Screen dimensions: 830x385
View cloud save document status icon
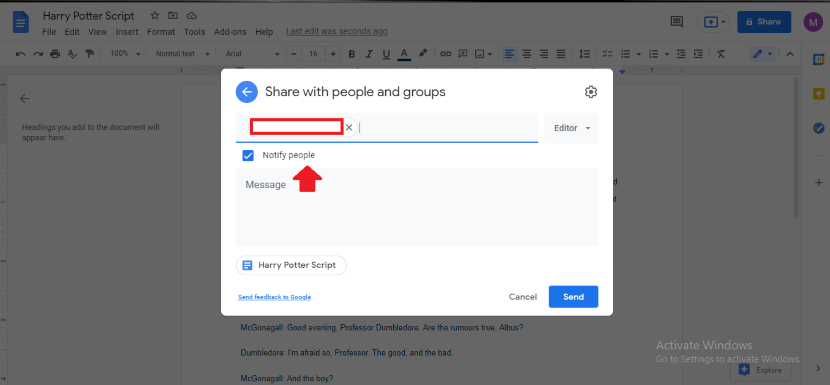[192, 15]
